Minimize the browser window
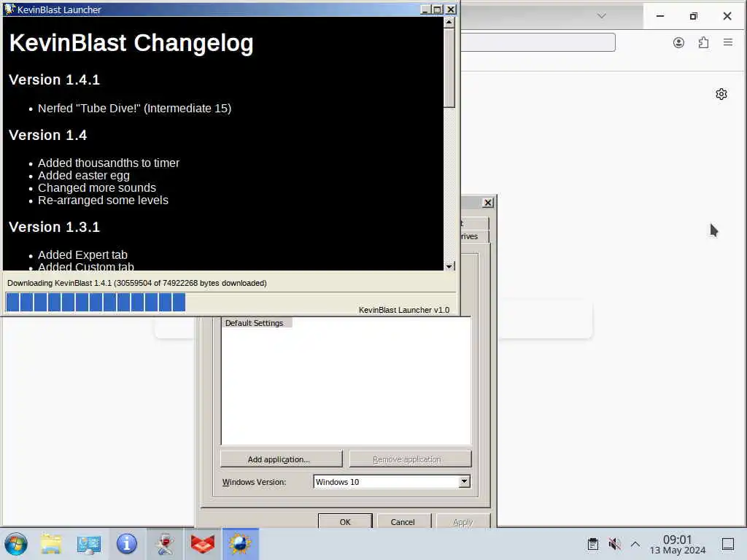The image size is (747, 560). click(x=660, y=16)
